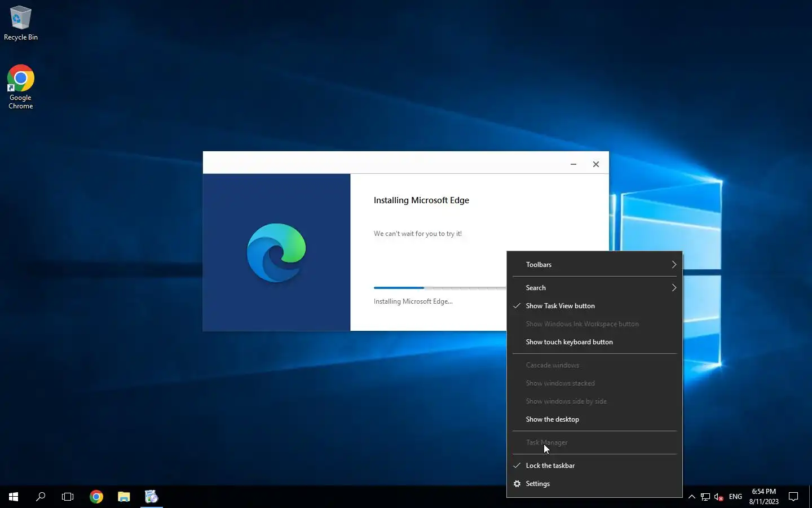Open taskbar search magnifier
Image resolution: width=812 pixels, height=508 pixels.
pos(41,497)
